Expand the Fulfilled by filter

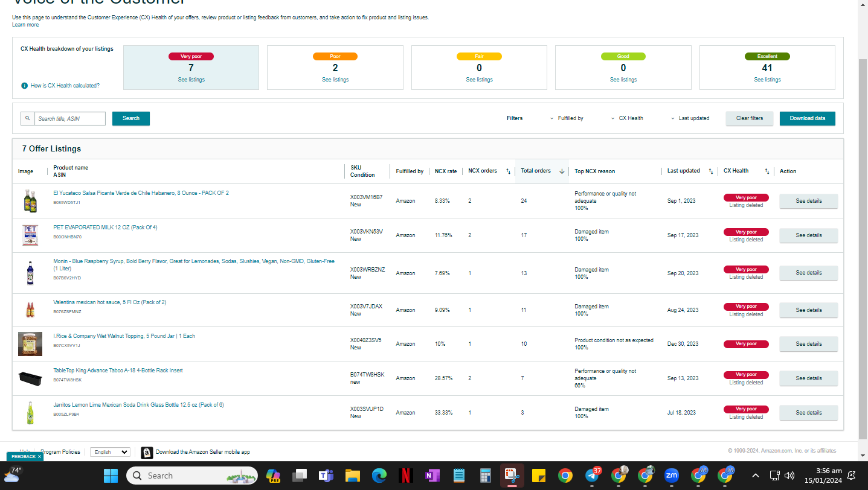pyautogui.click(x=567, y=118)
